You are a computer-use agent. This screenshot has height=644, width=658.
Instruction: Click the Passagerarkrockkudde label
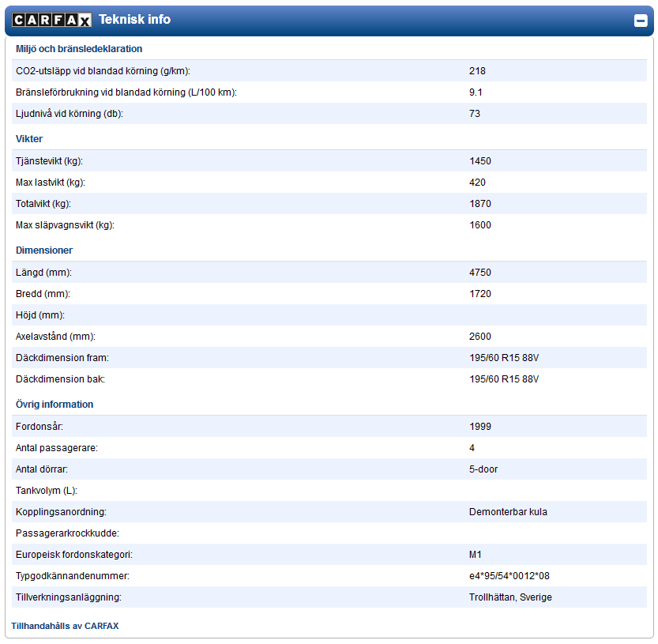tap(68, 533)
